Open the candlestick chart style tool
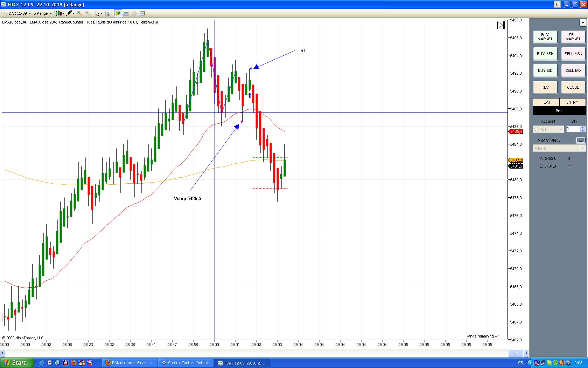The height and width of the screenshot is (368, 588). (58, 13)
